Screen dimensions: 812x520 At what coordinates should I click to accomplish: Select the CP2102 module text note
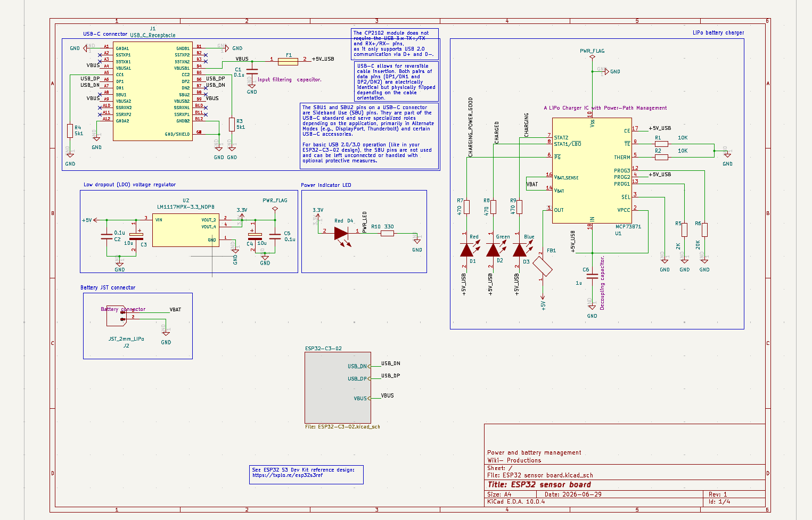point(394,44)
